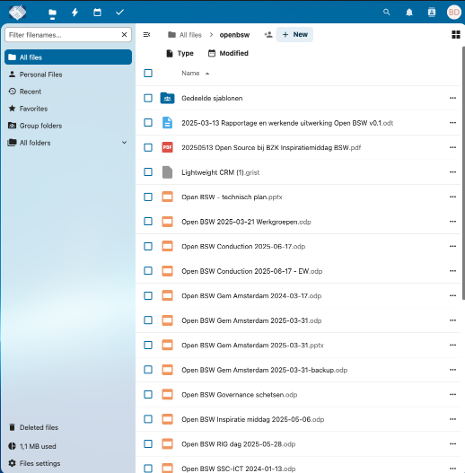This screenshot has width=465, height=473.
Task: Click the grist file icon of Lightweight CRM
Action: tap(167, 172)
